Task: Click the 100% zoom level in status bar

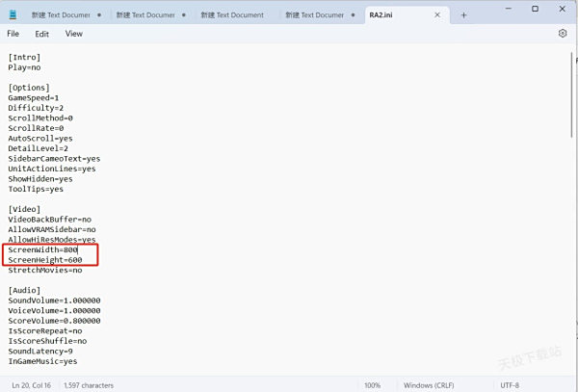Action: tap(372, 384)
